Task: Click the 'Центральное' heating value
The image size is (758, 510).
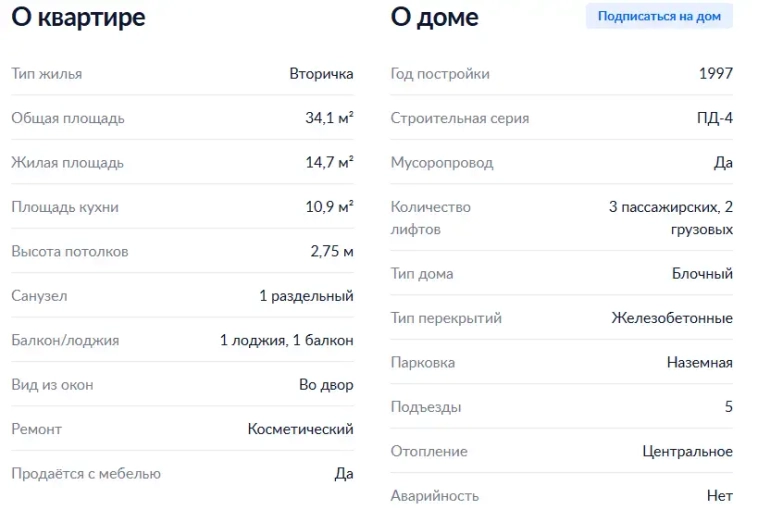Action: point(688,451)
